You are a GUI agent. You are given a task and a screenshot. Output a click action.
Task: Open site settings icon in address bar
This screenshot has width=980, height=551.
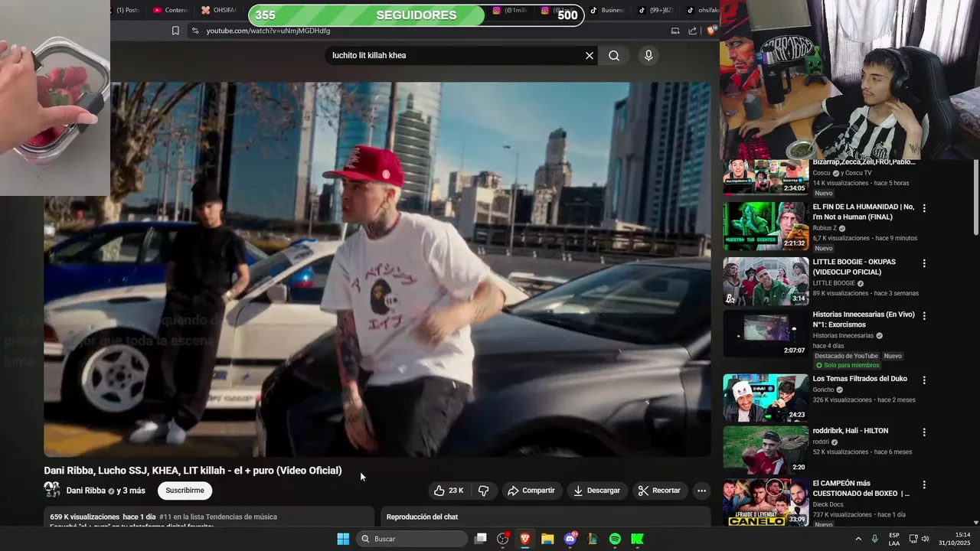(195, 31)
